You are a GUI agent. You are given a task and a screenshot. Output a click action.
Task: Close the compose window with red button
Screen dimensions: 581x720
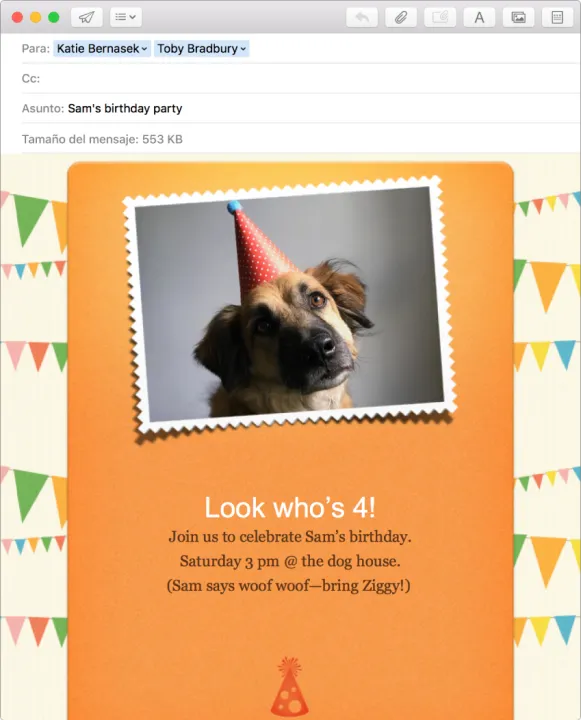[x=17, y=17]
